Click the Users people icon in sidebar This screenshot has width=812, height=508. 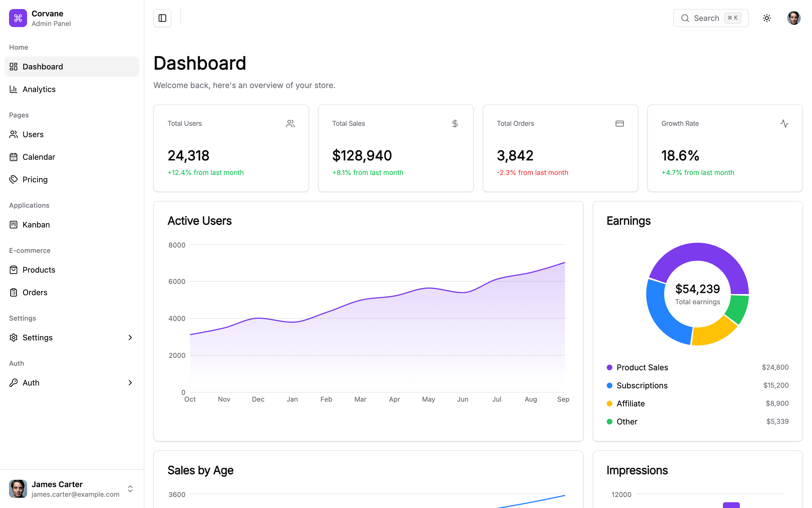click(x=14, y=134)
